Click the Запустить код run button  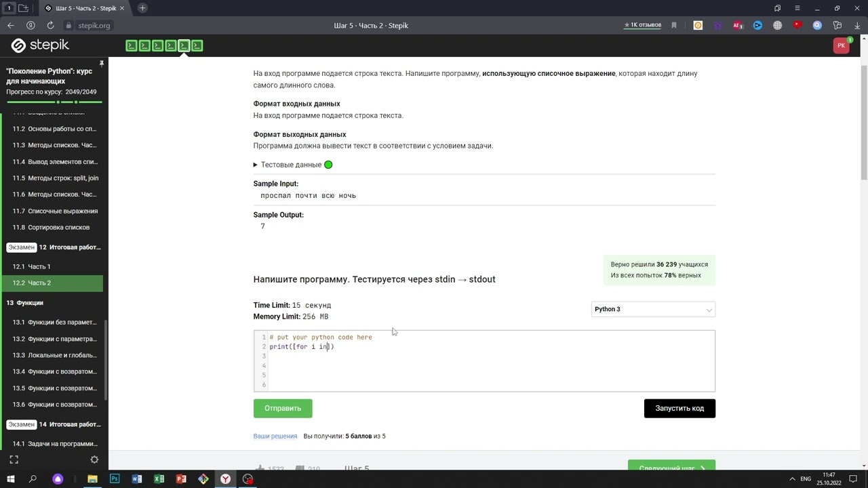pos(679,408)
